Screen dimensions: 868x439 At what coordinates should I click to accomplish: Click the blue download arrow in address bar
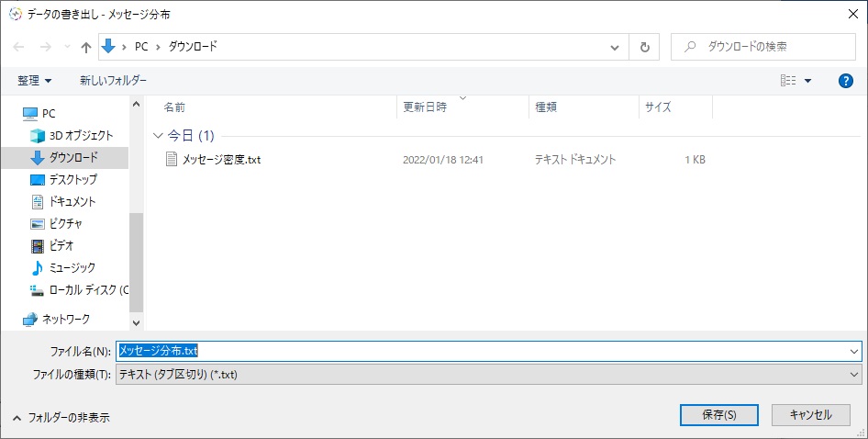[108, 47]
